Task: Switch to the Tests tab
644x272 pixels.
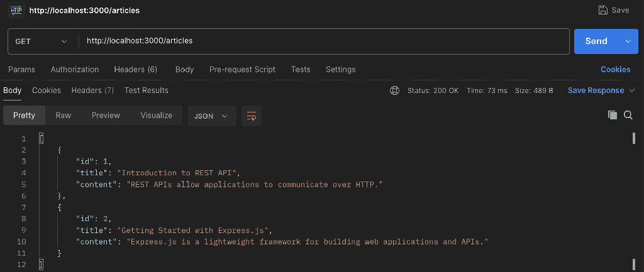Action: pyautogui.click(x=301, y=69)
